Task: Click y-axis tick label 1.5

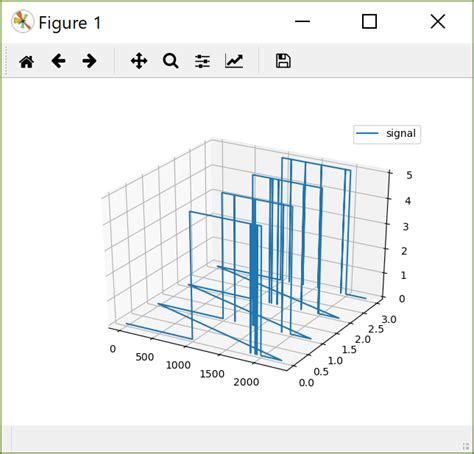Action: coord(349,349)
